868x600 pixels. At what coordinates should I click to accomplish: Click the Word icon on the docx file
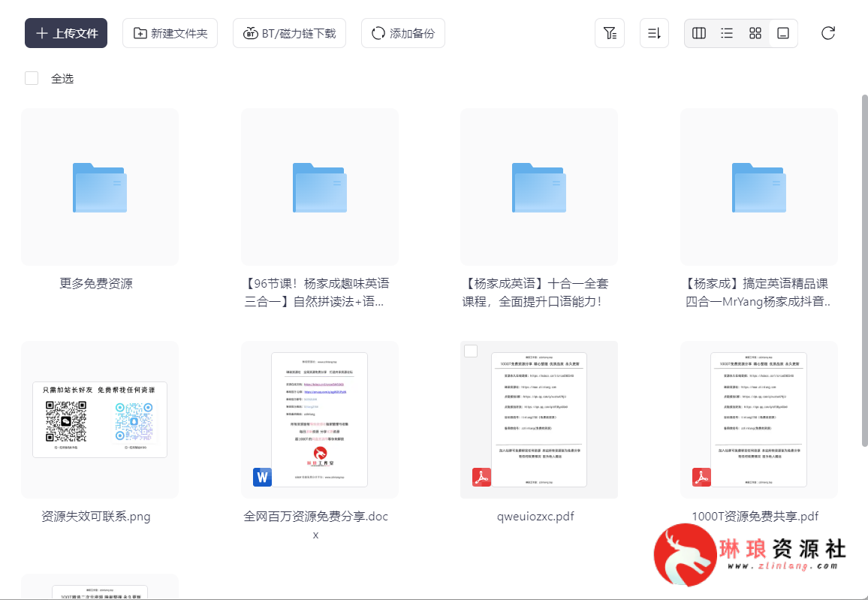(262, 477)
